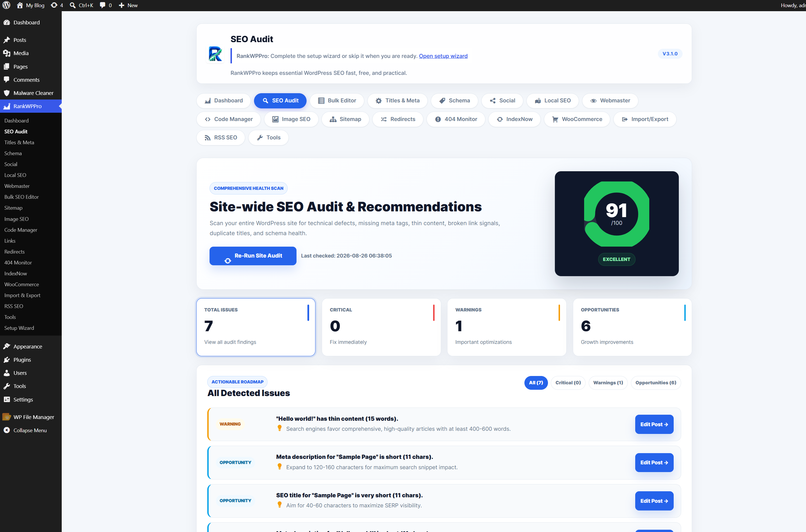Click the V3.1.0 version badge
The height and width of the screenshot is (532, 806).
[x=670, y=54]
